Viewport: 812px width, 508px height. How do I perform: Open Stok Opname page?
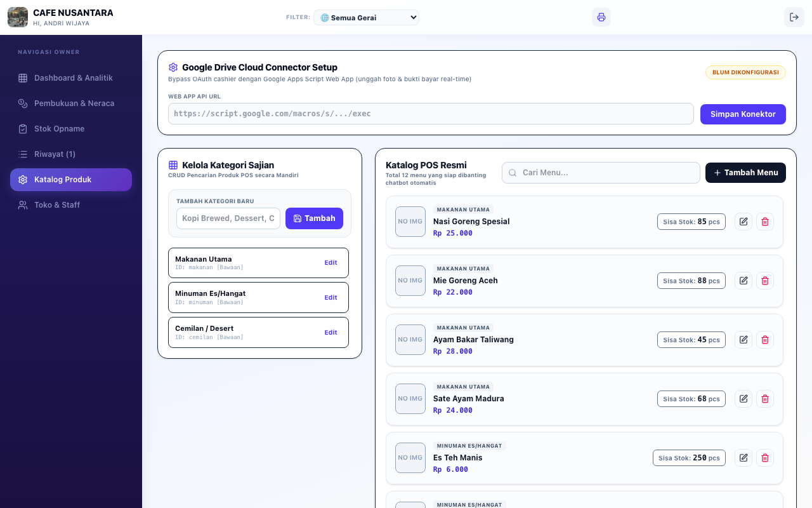coord(71,129)
